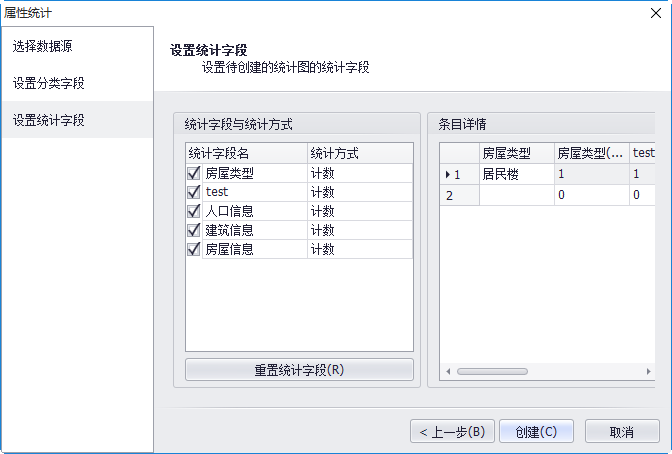Open the 计数 method cell for test
Image resolution: width=672 pixels, height=454 pixels.
click(x=359, y=192)
